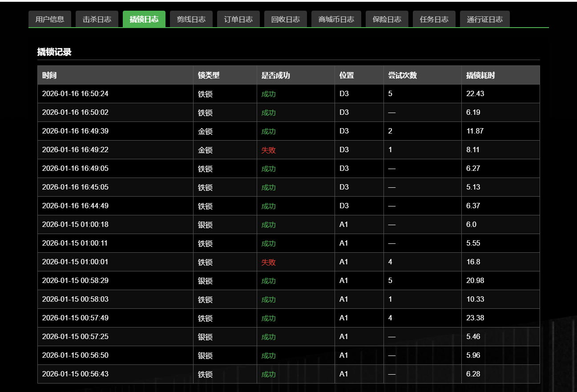The height and width of the screenshot is (392, 577).
Task: Select timestamp 2026-01-15 01:00:18
Action: tap(75, 225)
